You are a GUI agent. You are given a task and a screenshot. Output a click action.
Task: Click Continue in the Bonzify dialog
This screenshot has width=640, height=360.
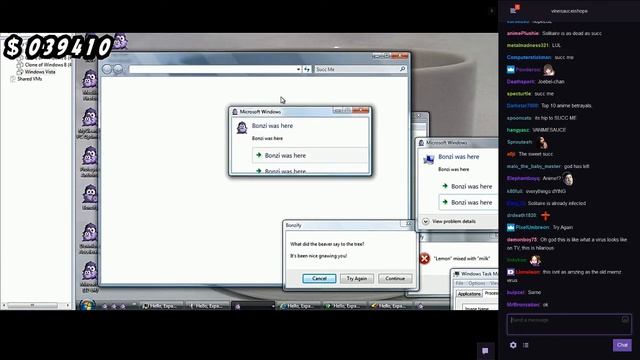coord(395,278)
